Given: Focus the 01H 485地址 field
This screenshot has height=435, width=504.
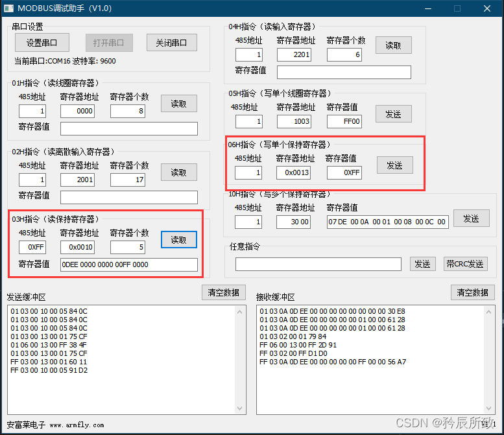Looking at the screenshot, I should (32, 111).
